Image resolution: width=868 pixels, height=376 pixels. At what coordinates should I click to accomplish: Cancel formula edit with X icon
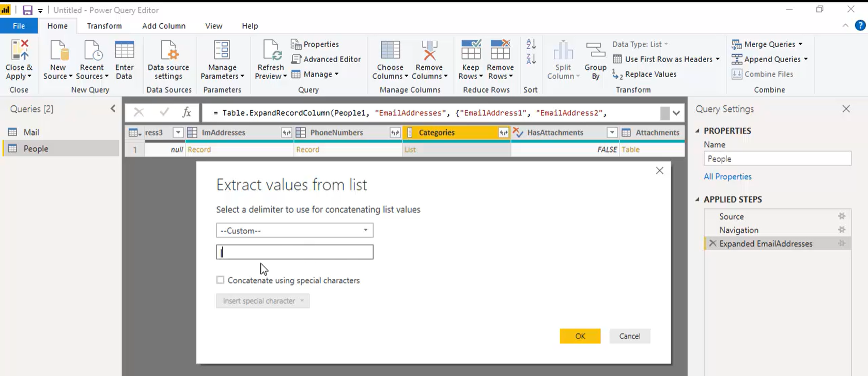click(x=138, y=112)
